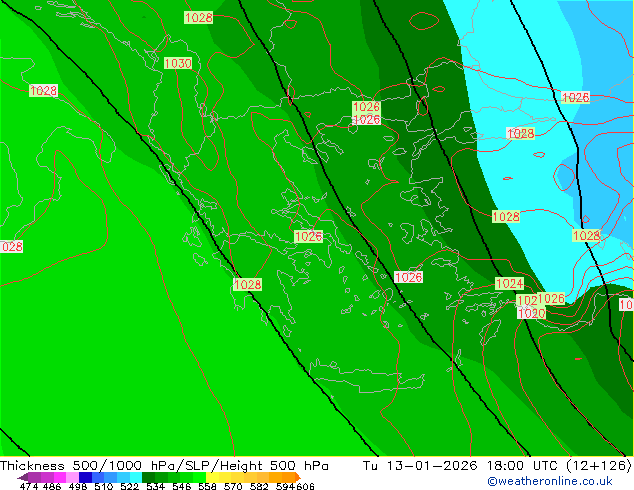Click the 582 legend value
The image size is (634, 490).
[259, 486]
